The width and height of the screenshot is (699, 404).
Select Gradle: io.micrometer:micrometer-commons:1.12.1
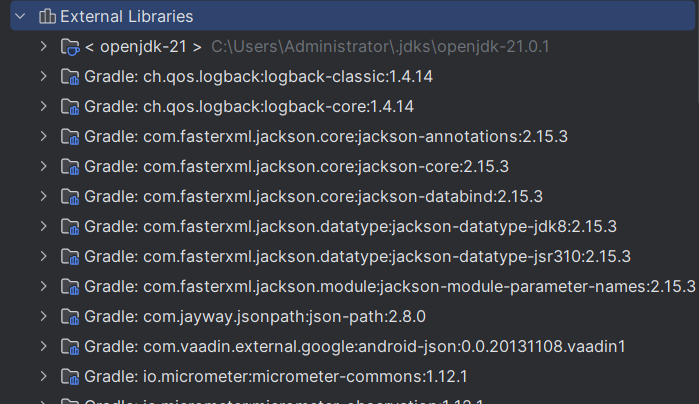(276, 376)
